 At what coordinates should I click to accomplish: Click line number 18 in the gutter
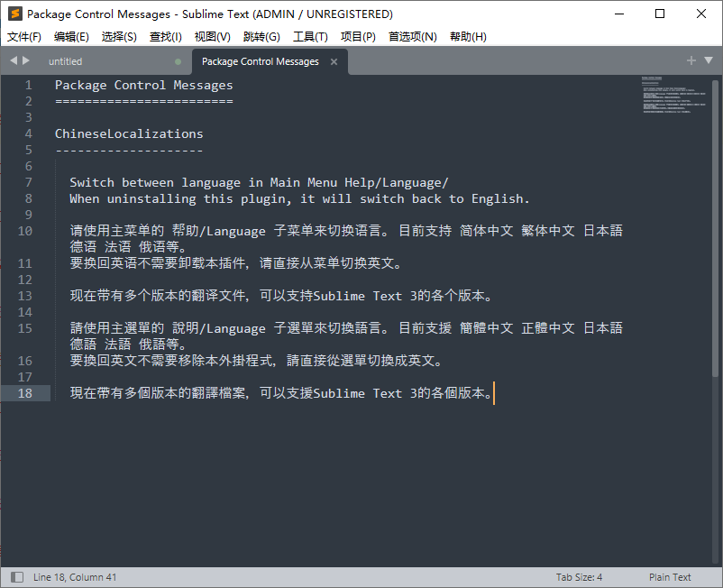click(x=27, y=393)
